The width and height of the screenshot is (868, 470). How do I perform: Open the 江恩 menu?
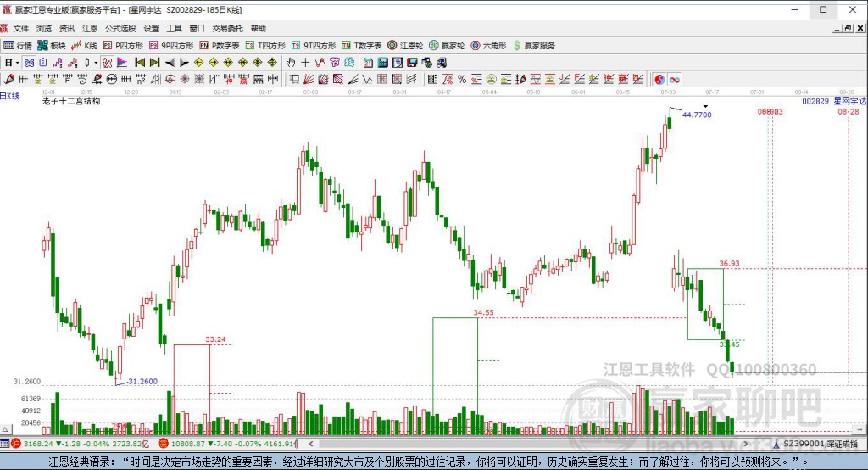(90, 28)
